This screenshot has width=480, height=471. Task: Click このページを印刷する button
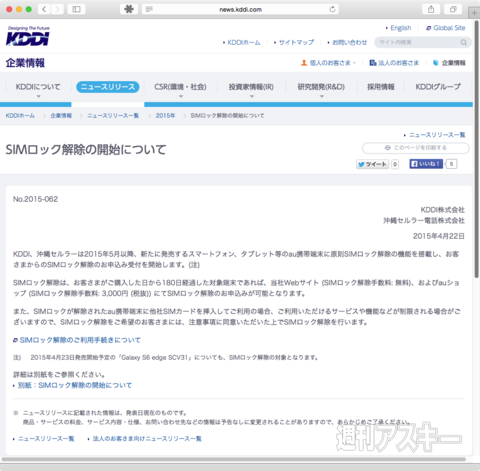(416, 148)
